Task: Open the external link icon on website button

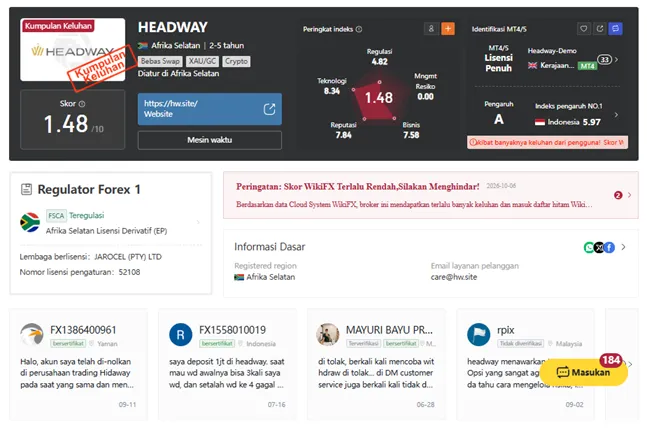Action: point(269,109)
